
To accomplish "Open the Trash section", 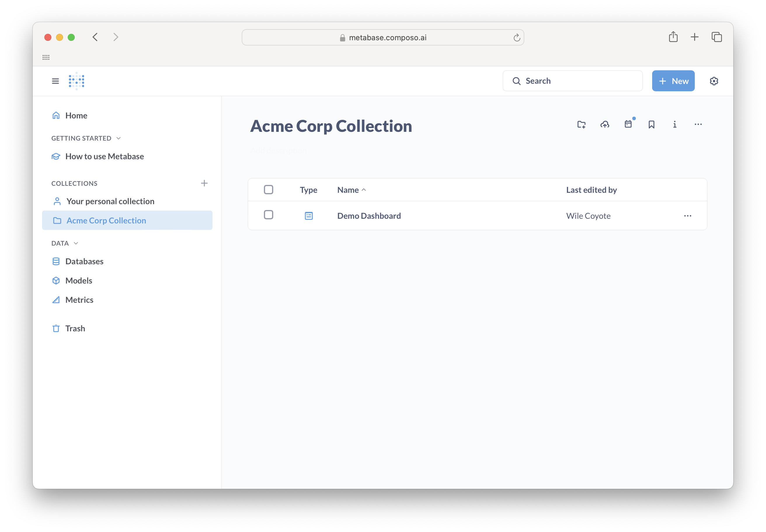I will [x=75, y=328].
